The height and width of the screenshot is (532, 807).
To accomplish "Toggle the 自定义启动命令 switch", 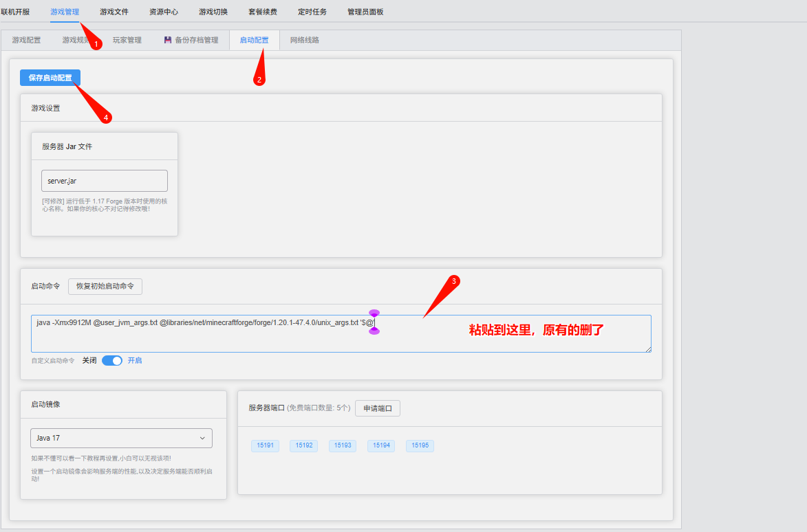I will [112, 360].
